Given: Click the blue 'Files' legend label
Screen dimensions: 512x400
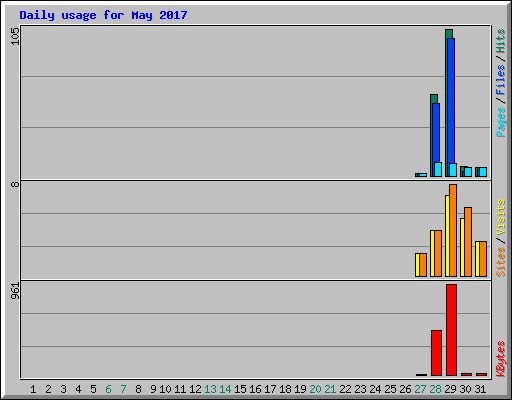Looking at the screenshot, I should coord(501,80).
